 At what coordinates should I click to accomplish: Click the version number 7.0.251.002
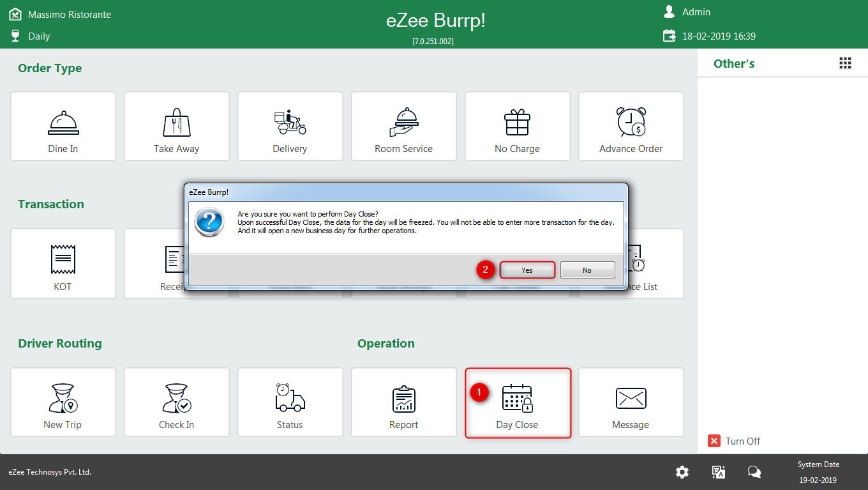pyautogui.click(x=433, y=41)
